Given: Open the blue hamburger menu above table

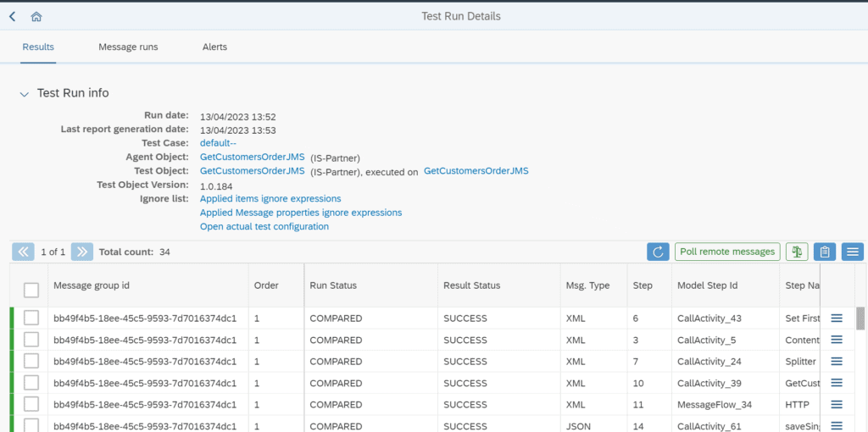Looking at the screenshot, I should click(x=853, y=252).
